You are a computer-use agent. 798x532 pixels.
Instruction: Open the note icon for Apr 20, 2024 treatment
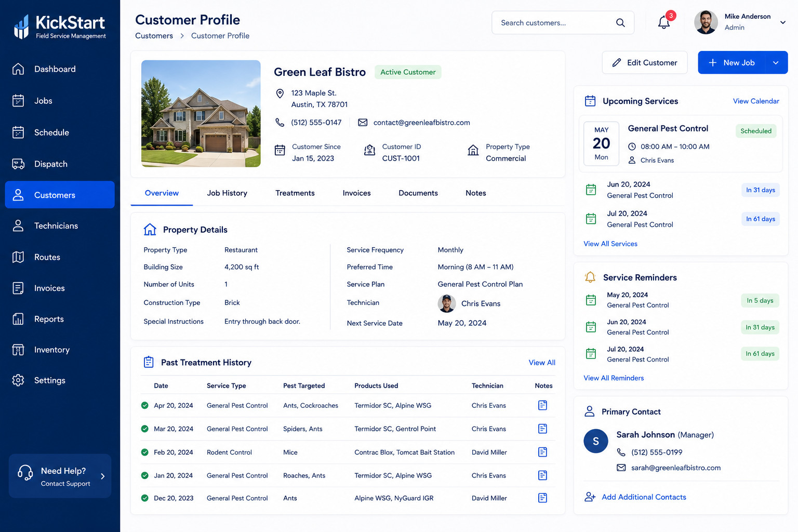(x=542, y=405)
